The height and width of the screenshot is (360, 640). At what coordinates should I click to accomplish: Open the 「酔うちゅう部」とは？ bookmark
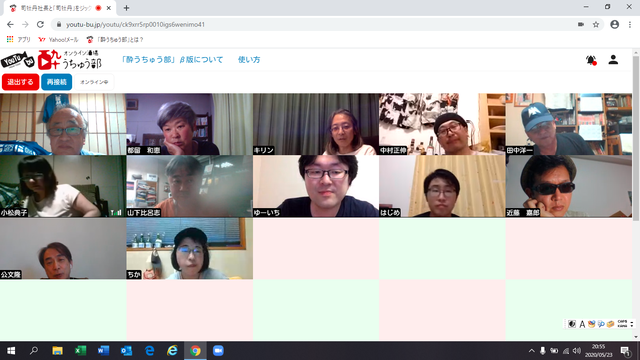115,40
